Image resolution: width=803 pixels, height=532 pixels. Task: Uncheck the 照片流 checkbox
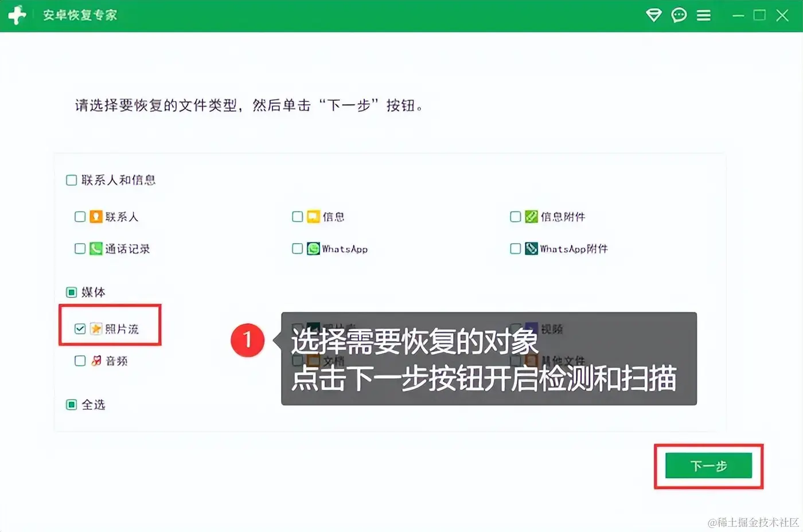80,329
